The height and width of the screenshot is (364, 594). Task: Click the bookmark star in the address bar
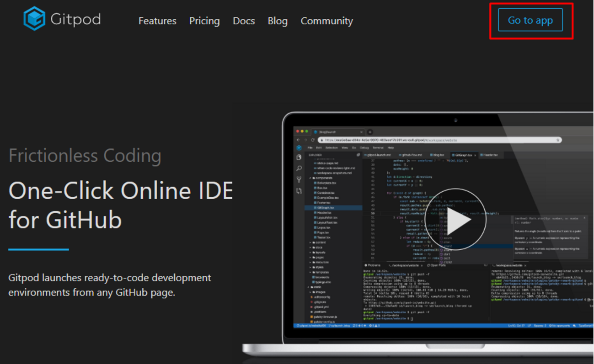pos(557,140)
